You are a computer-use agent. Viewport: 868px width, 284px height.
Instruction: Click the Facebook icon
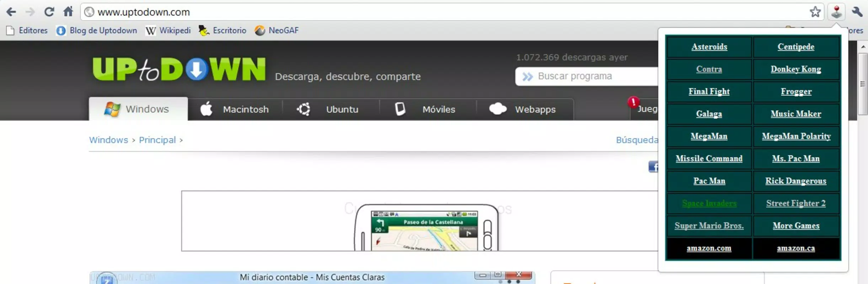tap(654, 166)
